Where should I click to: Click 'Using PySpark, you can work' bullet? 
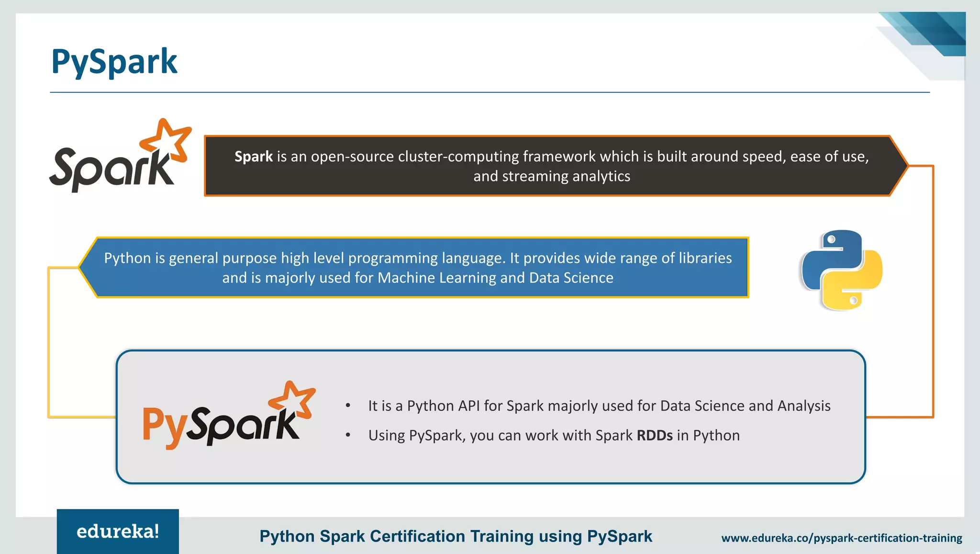click(x=554, y=436)
